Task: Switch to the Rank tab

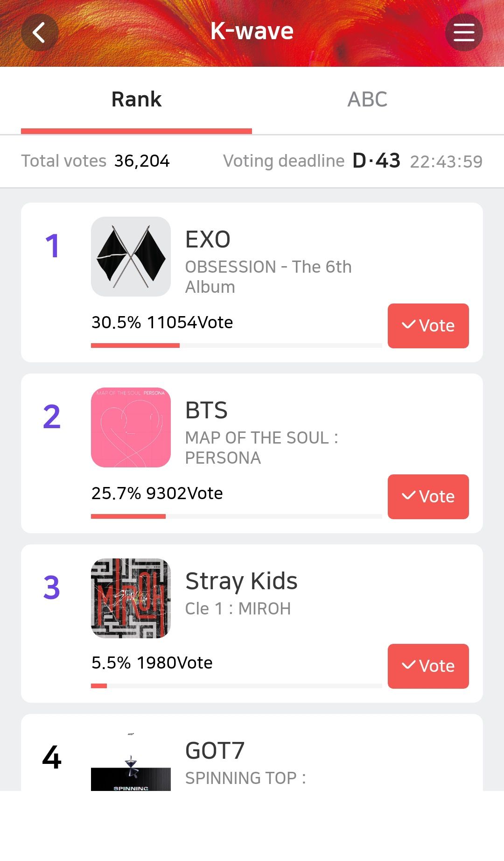Action: pos(136,99)
